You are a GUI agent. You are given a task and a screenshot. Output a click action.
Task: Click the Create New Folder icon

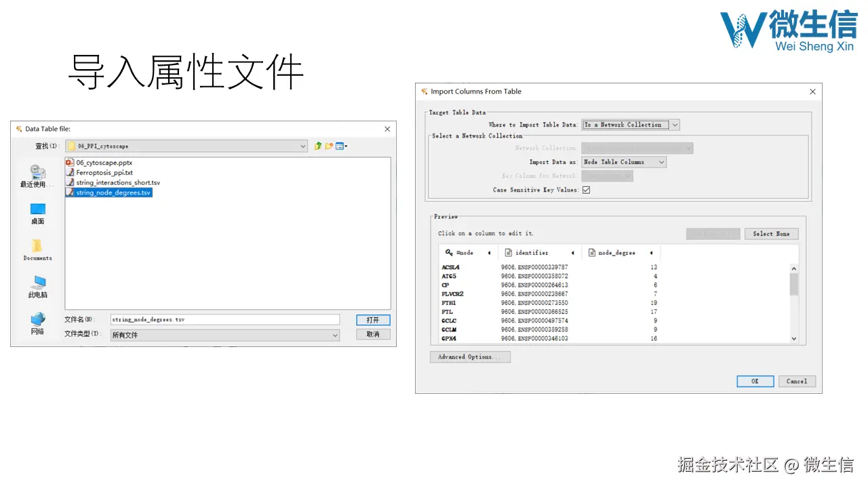pyautogui.click(x=328, y=146)
